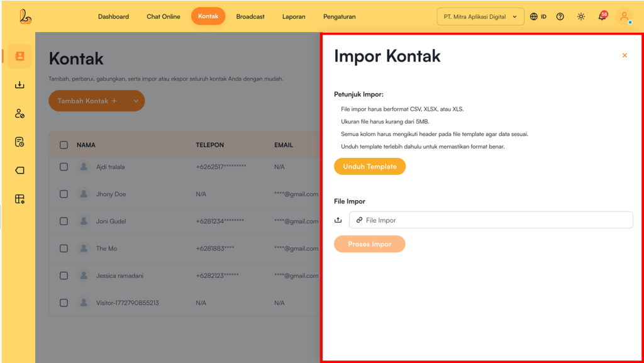Open the Chat Online menu
The image size is (644, 363).
pyautogui.click(x=164, y=16)
